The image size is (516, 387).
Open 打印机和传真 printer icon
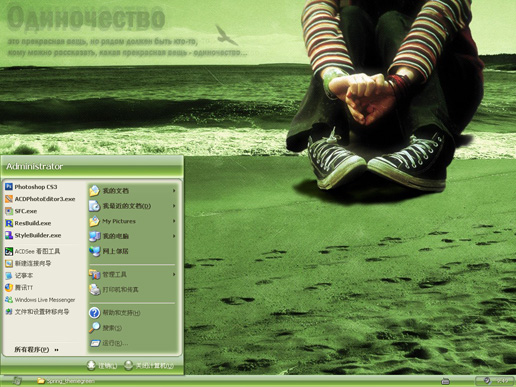[94, 289]
